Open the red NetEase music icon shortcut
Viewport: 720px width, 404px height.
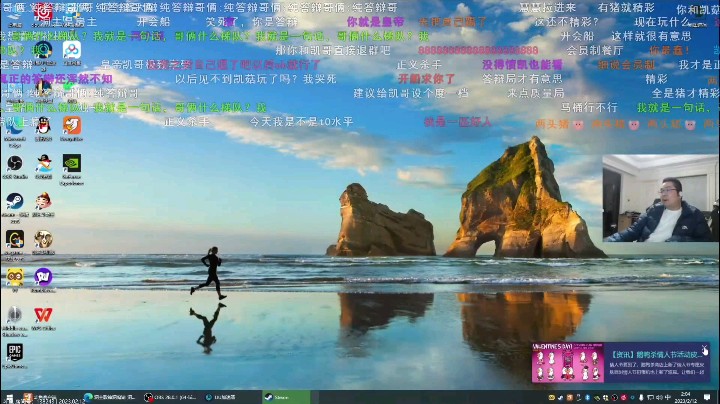click(43, 13)
